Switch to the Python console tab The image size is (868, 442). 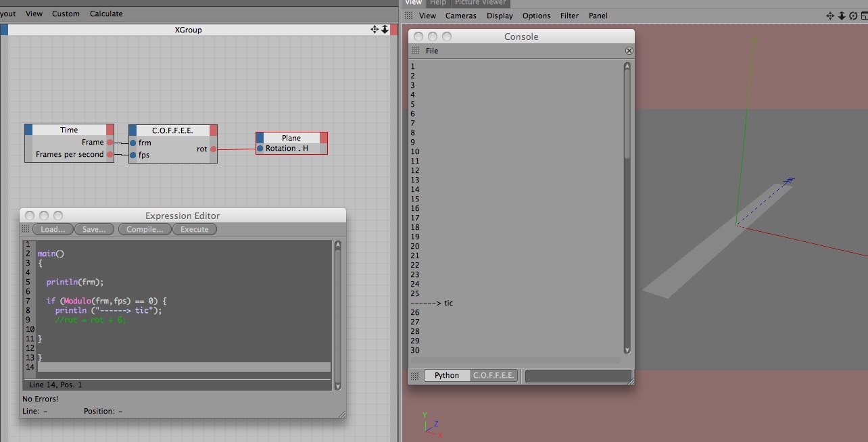(x=447, y=375)
